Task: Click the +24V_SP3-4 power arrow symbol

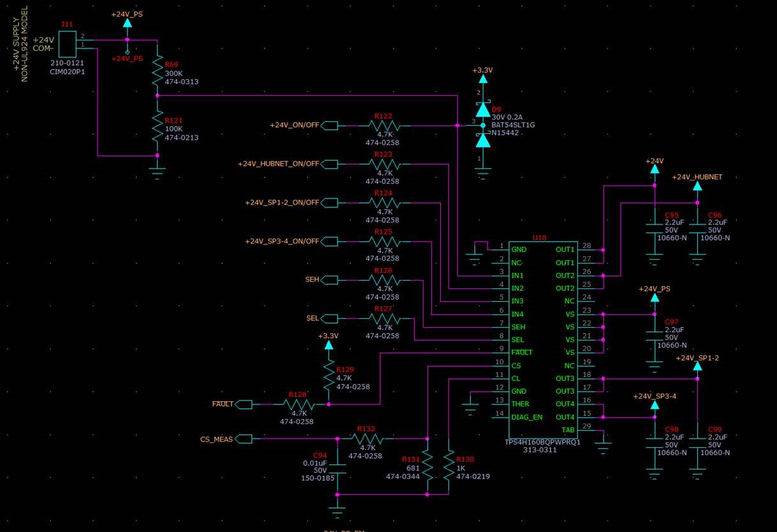Action: pos(654,405)
